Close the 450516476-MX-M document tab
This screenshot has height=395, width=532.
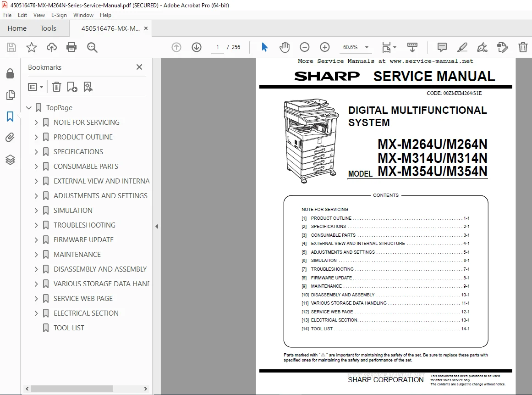146,28
